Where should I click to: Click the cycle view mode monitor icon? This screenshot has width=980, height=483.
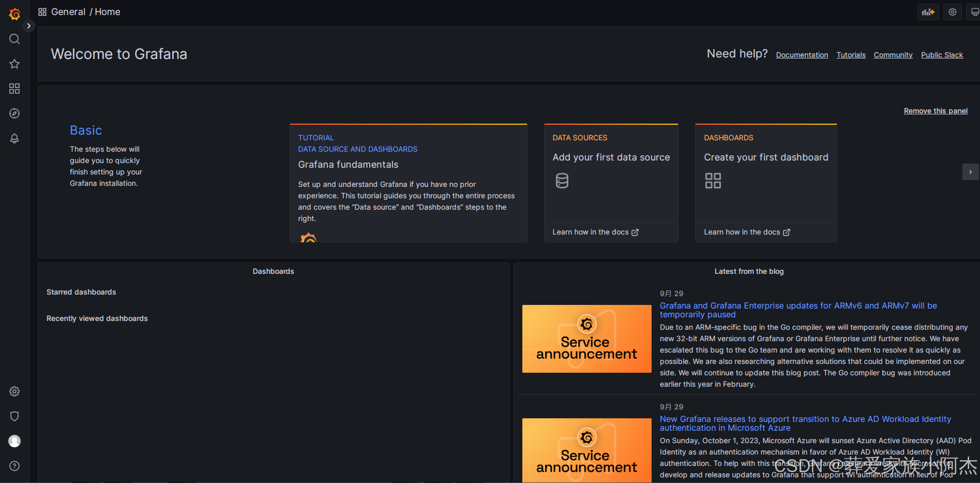(x=974, y=12)
